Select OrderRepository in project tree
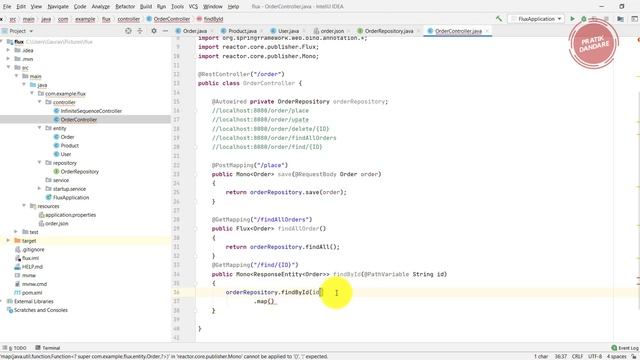This screenshot has width=640, height=360. pyautogui.click(x=79, y=171)
